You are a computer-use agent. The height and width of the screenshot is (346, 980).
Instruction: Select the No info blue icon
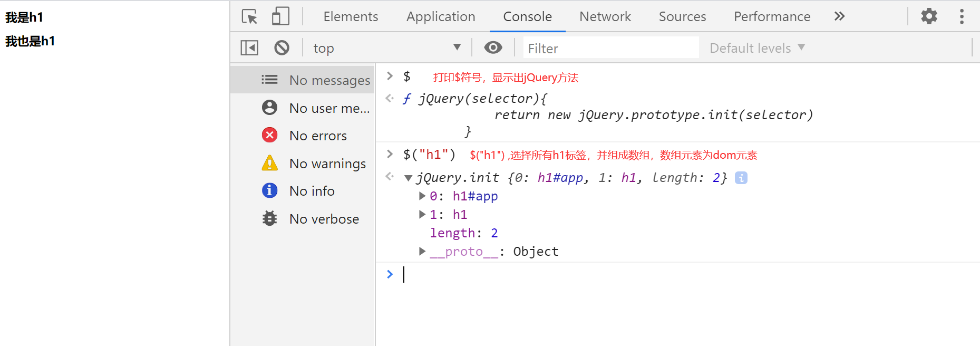point(269,190)
